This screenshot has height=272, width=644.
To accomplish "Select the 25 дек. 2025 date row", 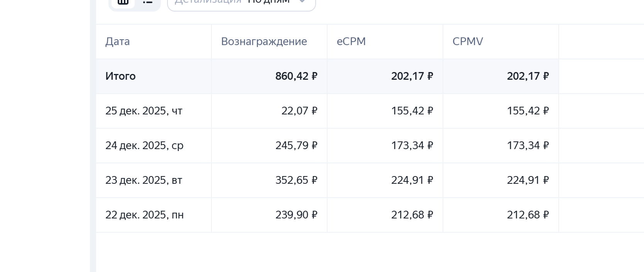I will pos(144,111).
